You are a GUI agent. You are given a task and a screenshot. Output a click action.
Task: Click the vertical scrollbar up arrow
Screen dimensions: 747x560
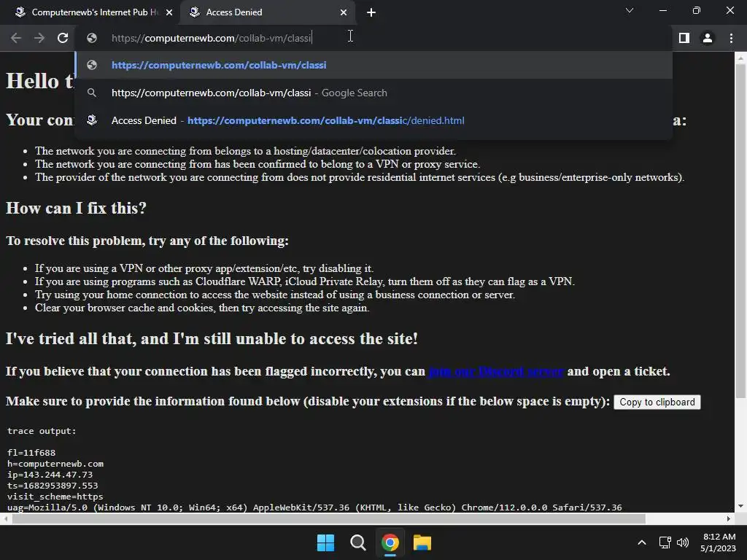tap(740, 59)
